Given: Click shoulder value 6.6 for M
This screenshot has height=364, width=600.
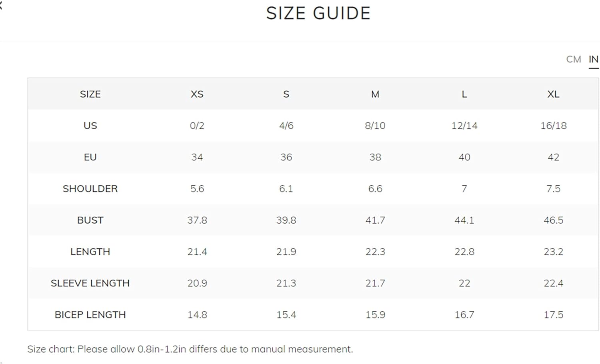Looking at the screenshot, I should 375,189.
